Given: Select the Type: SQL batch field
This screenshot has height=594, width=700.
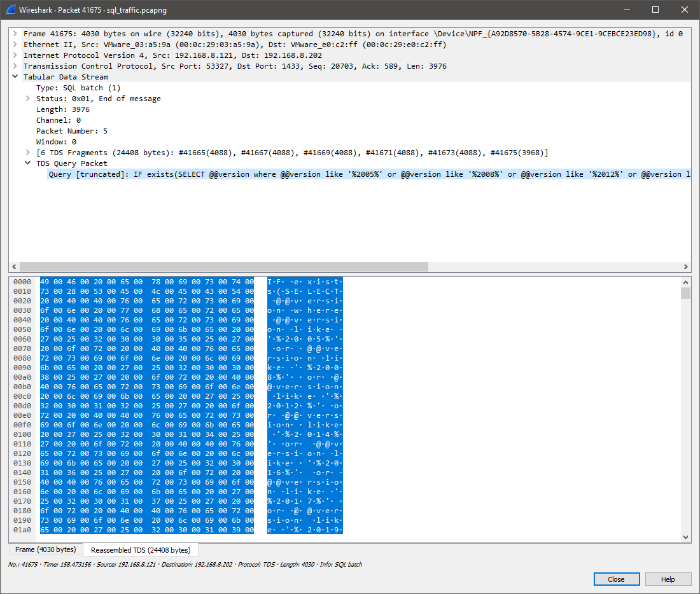Looking at the screenshot, I should (x=78, y=88).
